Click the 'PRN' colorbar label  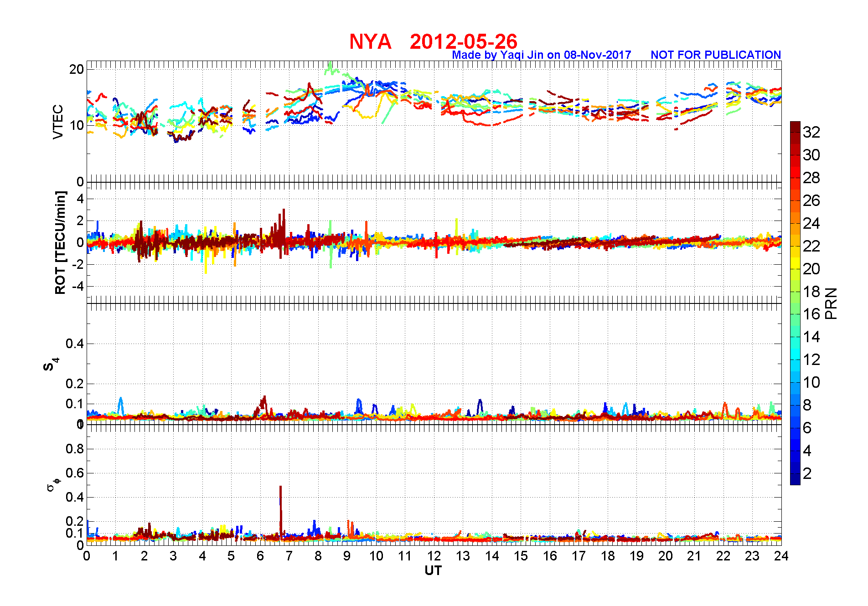click(831, 303)
